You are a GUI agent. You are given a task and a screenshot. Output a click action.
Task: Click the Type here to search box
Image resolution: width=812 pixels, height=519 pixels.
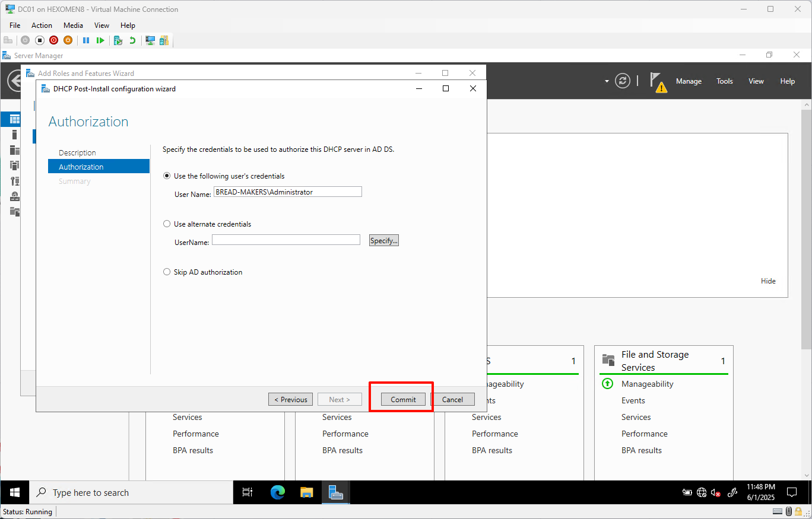tap(131, 492)
